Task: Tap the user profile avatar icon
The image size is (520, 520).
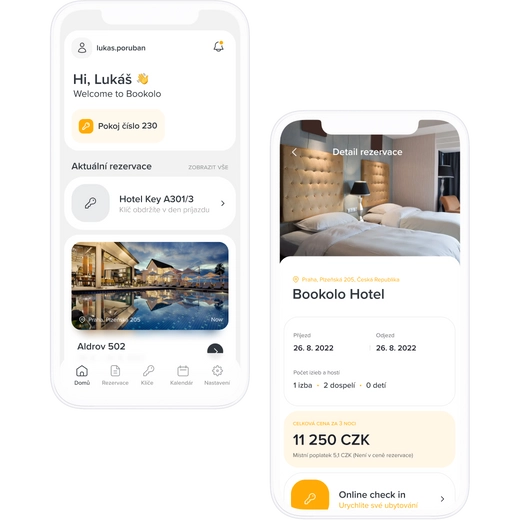Action: point(82,48)
